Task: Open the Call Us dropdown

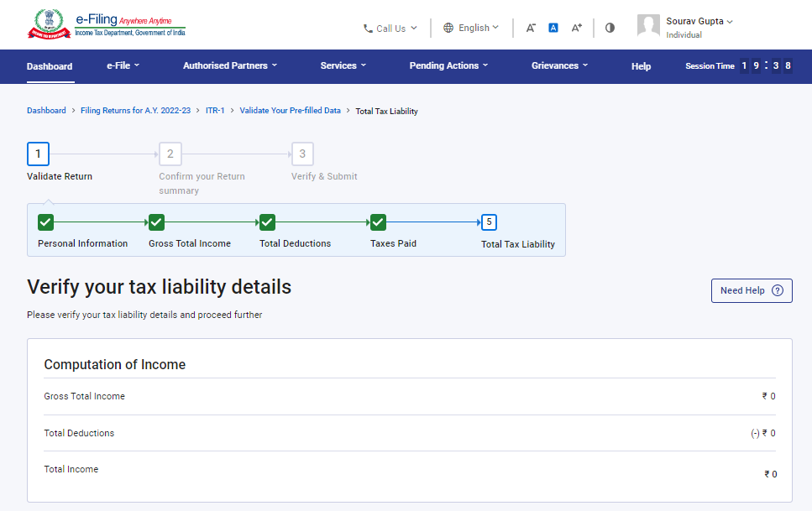Action: 390,29
